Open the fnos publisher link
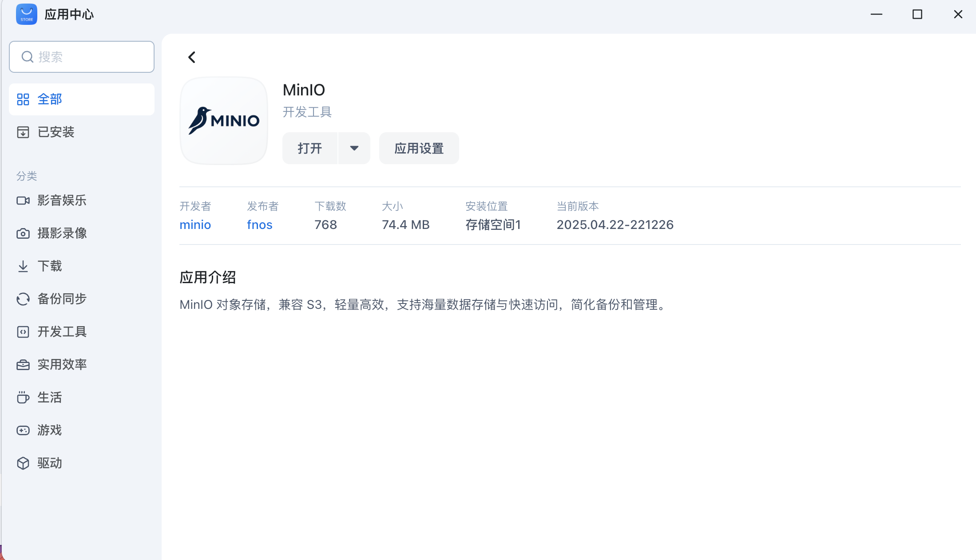 tap(259, 225)
